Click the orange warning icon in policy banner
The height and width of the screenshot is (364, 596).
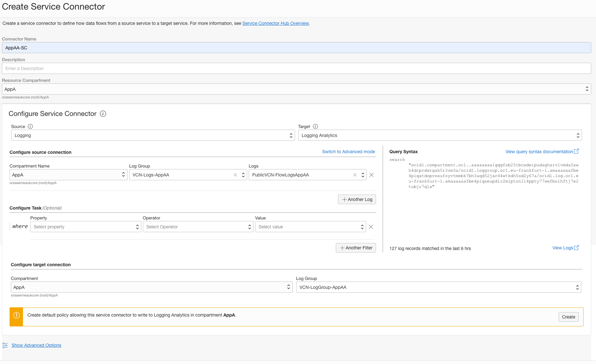point(17,315)
